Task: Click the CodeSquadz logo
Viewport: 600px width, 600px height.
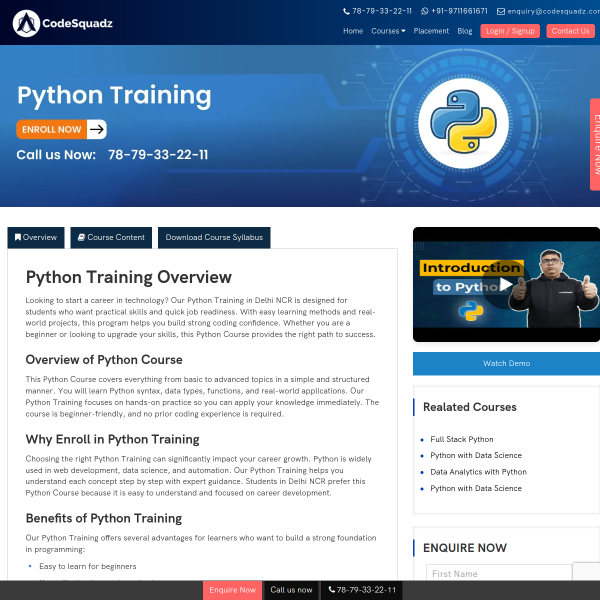Action: tap(62, 23)
